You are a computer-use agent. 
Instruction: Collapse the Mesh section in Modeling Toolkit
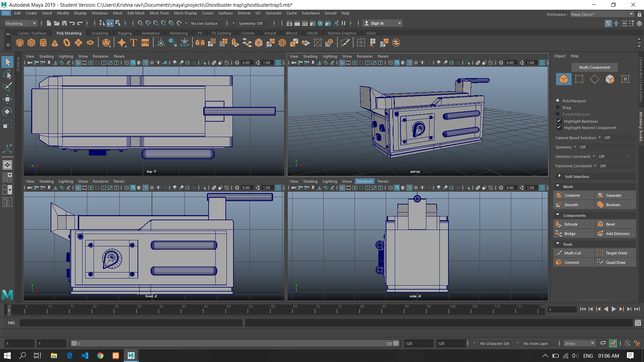(558, 186)
